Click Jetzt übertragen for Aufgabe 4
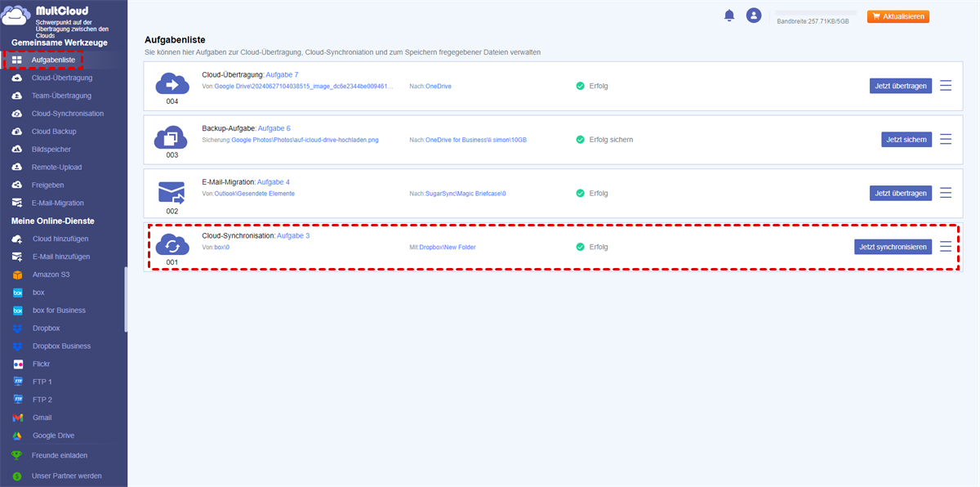This screenshot has height=487, width=980. [901, 194]
